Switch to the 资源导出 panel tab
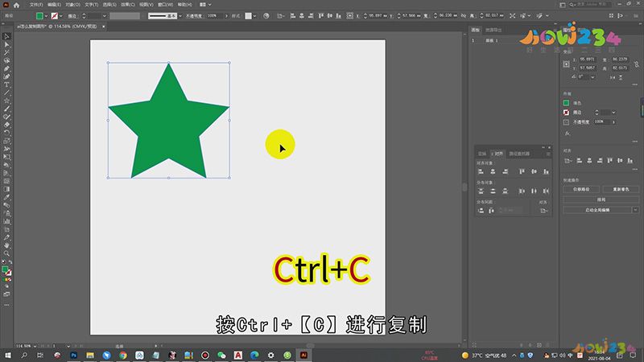The image size is (644, 362). click(493, 30)
